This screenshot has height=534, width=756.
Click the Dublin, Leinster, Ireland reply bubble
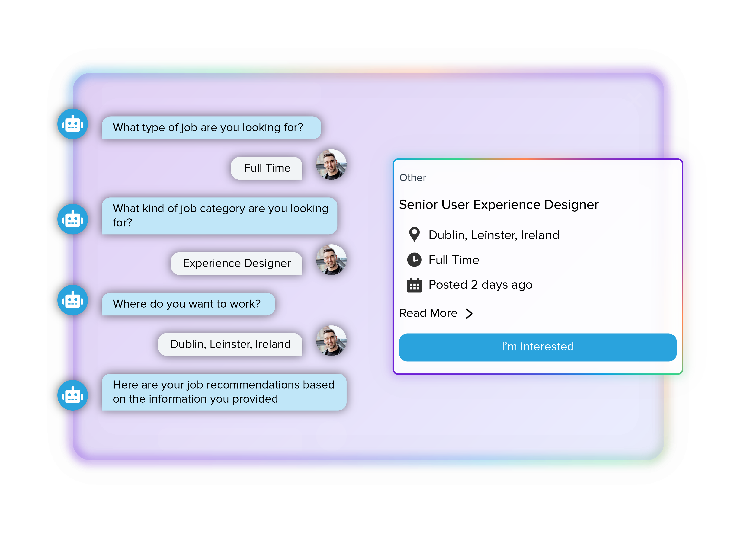(x=230, y=344)
